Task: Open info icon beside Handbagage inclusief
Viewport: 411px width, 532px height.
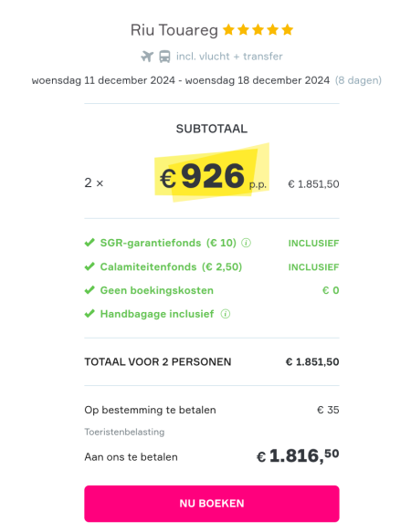Action: point(226,314)
